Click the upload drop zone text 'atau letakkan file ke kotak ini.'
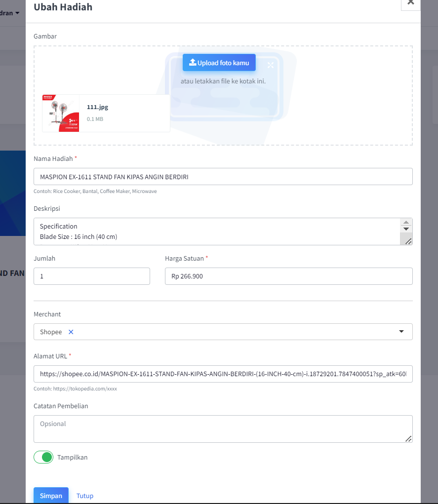This screenshot has height=504, width=438. tap(223, 81)
